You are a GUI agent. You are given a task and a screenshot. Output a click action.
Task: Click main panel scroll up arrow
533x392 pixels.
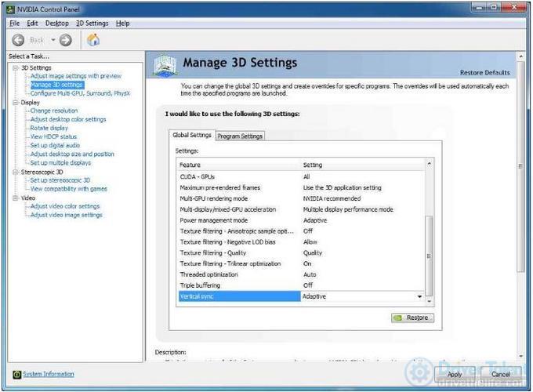tap(520, 56)
